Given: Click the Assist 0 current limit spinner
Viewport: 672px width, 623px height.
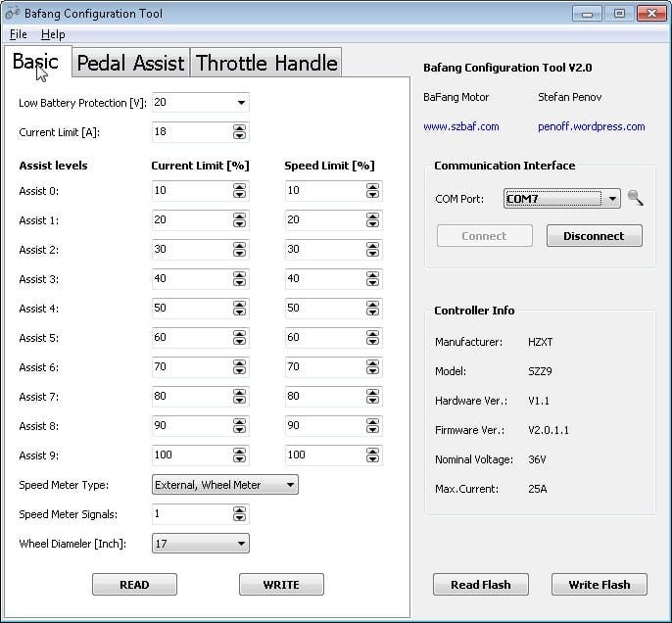Looking at the screenshot, I should (240, 191).
